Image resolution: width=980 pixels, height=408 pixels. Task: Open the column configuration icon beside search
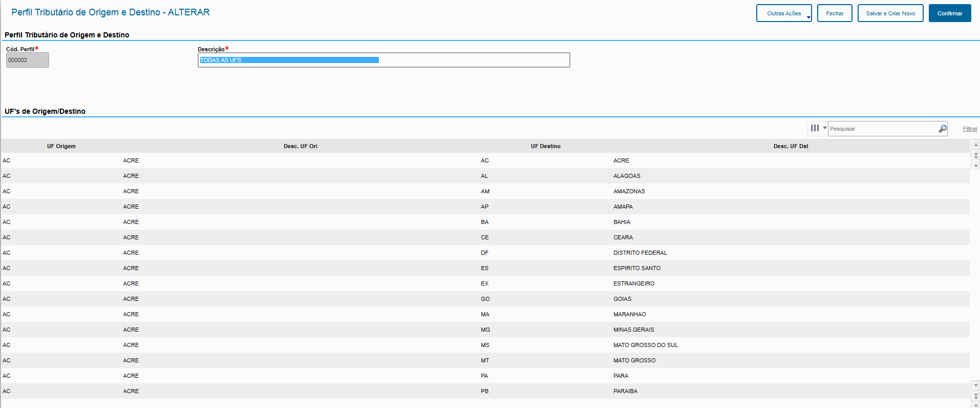(x=814, y=128)
